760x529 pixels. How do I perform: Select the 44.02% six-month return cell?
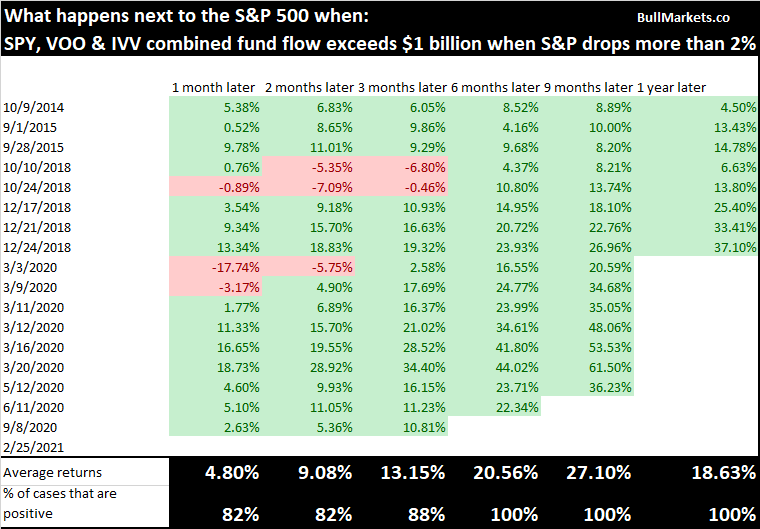click(x=495, y=367)
